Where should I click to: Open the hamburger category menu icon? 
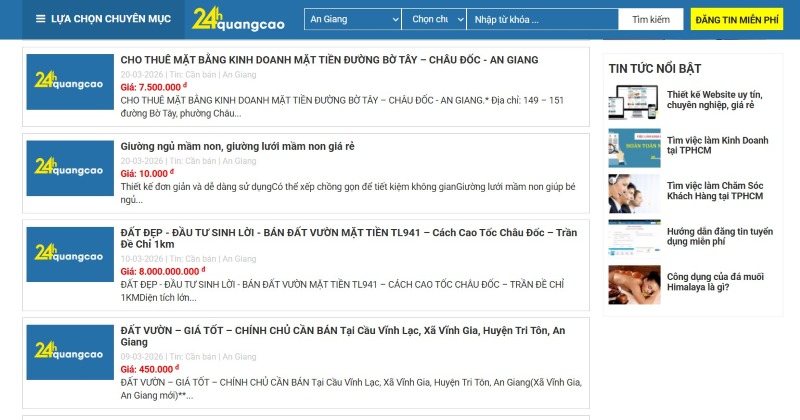click(40, 19)
